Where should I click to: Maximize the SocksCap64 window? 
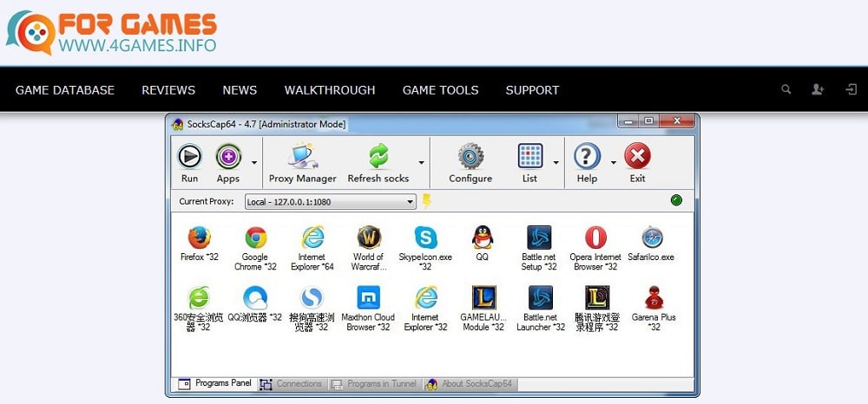point(648,121)
